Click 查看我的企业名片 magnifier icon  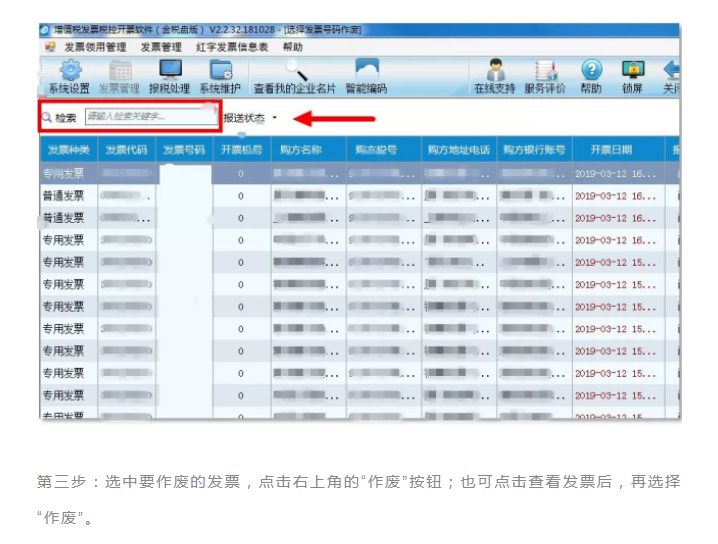click(x=296, y=70)
